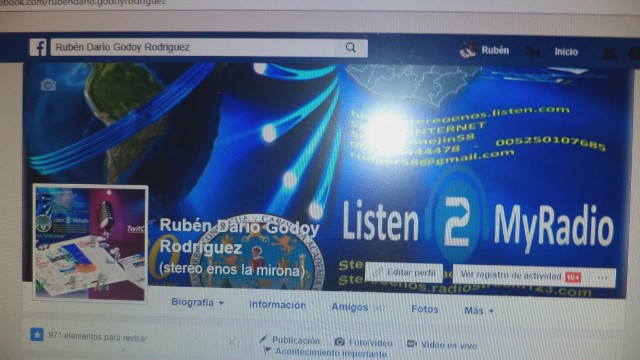Image resolution: width=640 pixels, height=360 pixels.
Task: Start Video en vivo
Action: (x=442, y=345)
